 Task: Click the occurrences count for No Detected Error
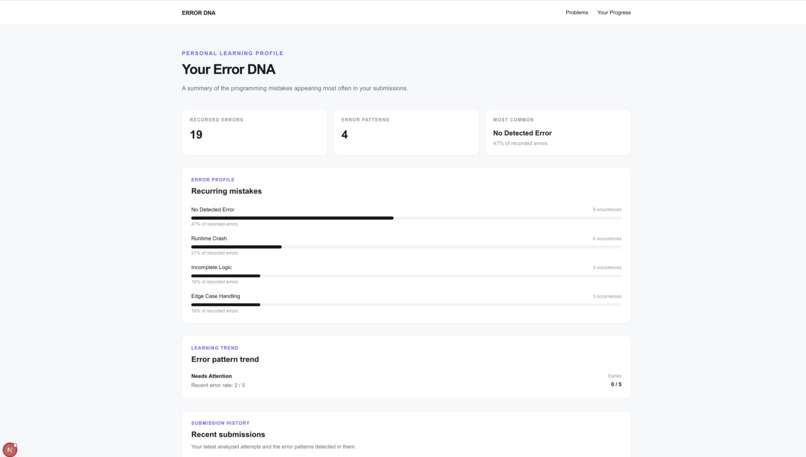[607, 210]
